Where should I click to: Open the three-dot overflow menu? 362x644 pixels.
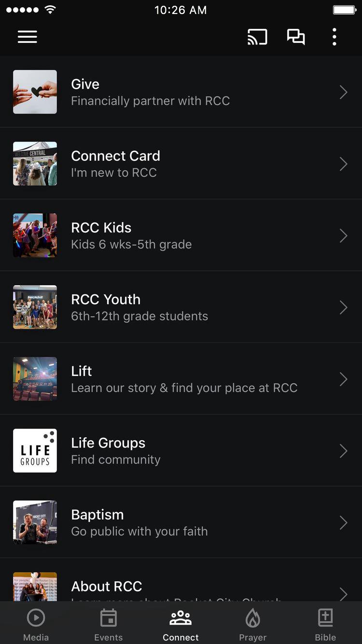[334, 37]
